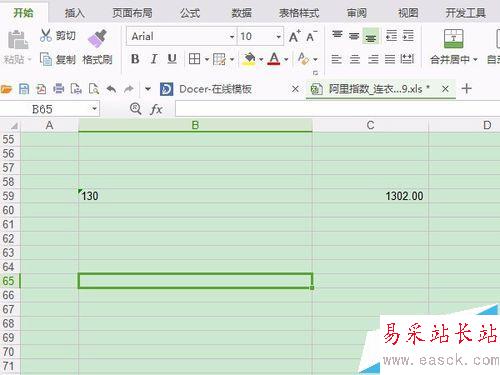The width and height of the screenshot is (500, 375).
Task: Justify text alignment icon
Action: pos(390,59)
